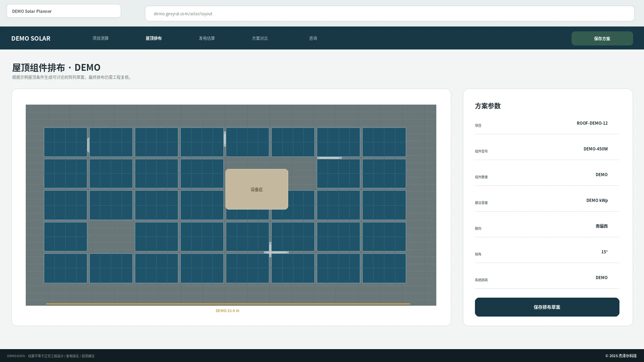
Task: Open the 方案对比 tab
Action: coord(260,38)
